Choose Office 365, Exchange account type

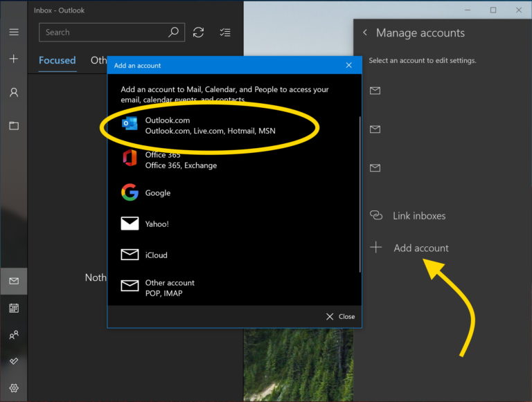point(233,160)
